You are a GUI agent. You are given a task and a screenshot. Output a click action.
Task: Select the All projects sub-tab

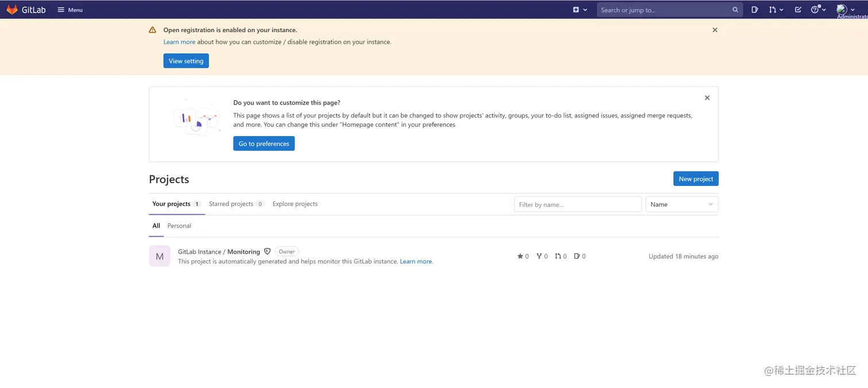(x=156, y=226)
